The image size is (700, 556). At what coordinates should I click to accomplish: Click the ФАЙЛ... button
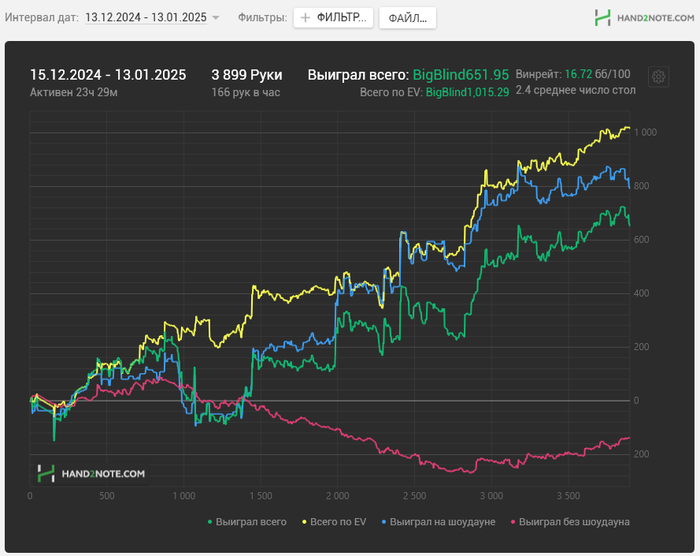tap(408, 18)
